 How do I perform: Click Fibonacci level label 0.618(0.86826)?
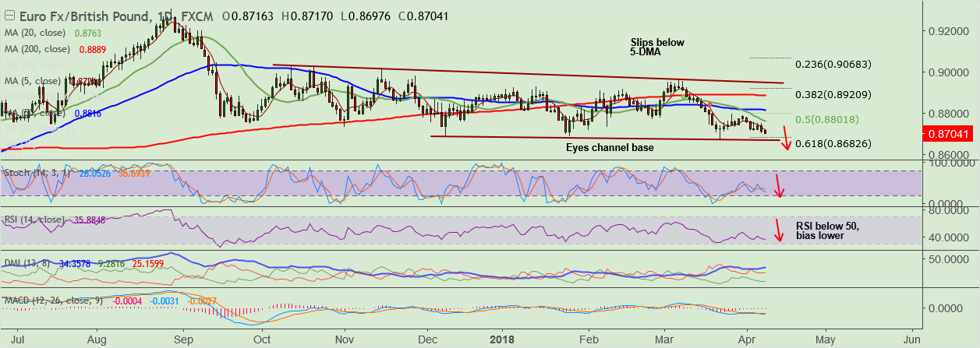(x=833, y=144)
